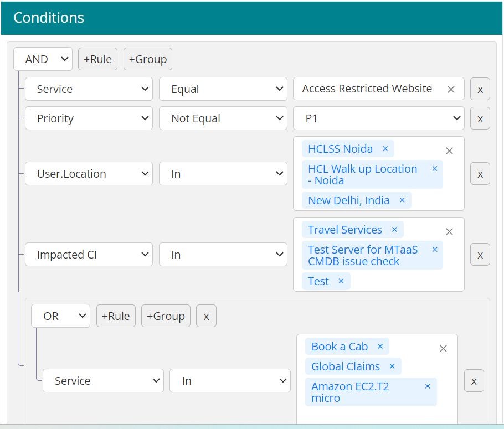The width and height of the screenshot is (504, 429).
Task: Remove the Travel Services CI tag
Action: pos(394,230)
